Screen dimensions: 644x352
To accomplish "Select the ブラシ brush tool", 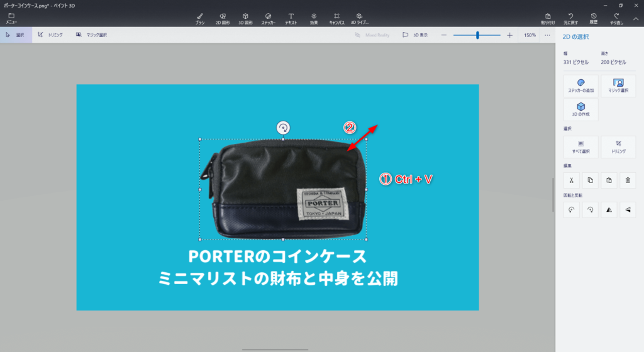I will (x=199, y=18).
